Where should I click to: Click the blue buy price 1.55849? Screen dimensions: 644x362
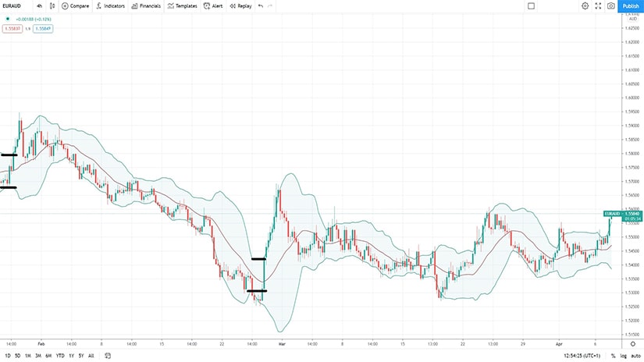43,29
